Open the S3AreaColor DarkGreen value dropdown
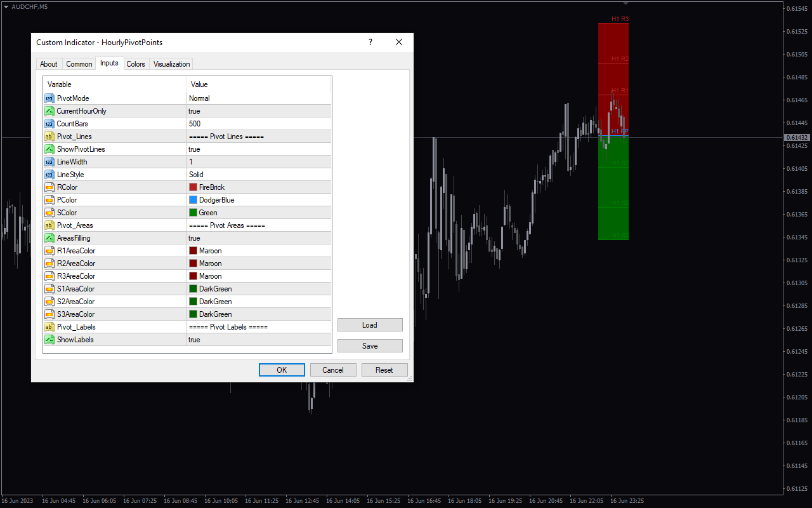This screenshot has height=508, width=812. 259,314
